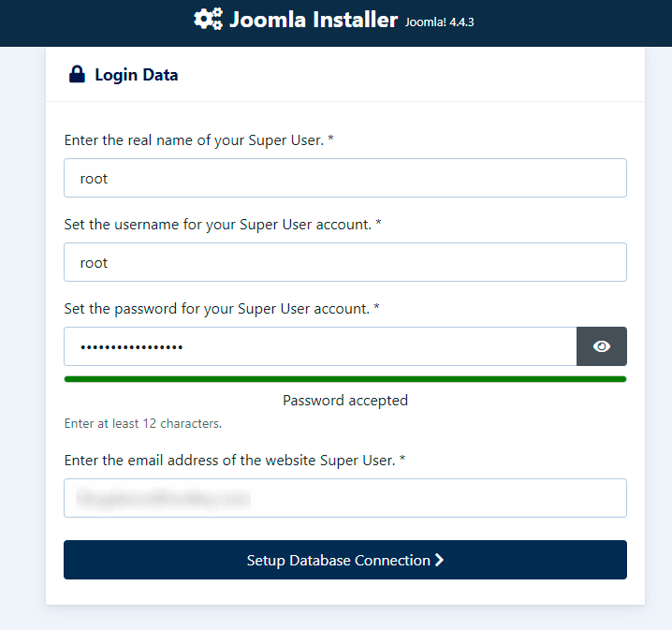Click the Setup Database Connection button

coord(337,560)
